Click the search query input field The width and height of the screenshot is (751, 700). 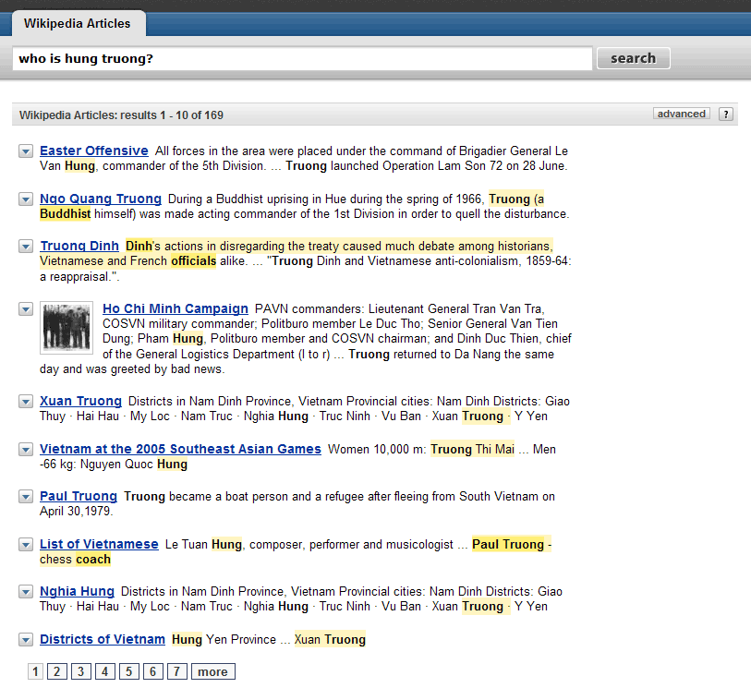click(x=302, y=58)
